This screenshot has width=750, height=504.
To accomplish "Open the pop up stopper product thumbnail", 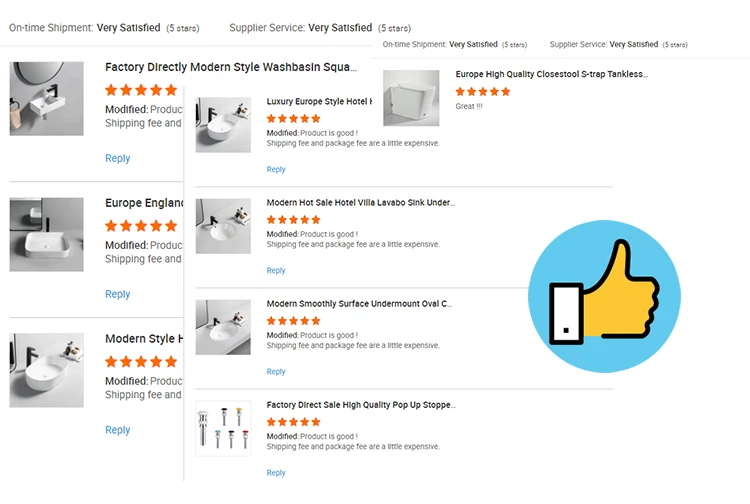I will (223, 428).
